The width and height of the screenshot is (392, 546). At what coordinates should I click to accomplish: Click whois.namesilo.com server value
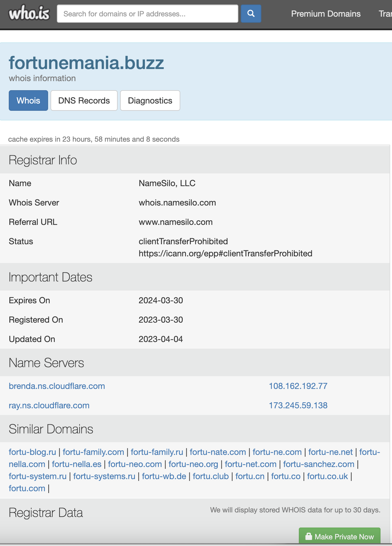177,203
